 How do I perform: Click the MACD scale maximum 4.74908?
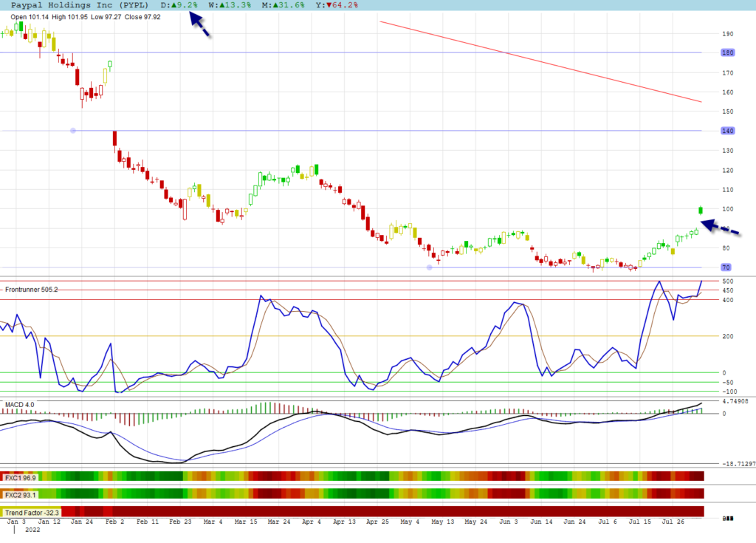[735, 401]
